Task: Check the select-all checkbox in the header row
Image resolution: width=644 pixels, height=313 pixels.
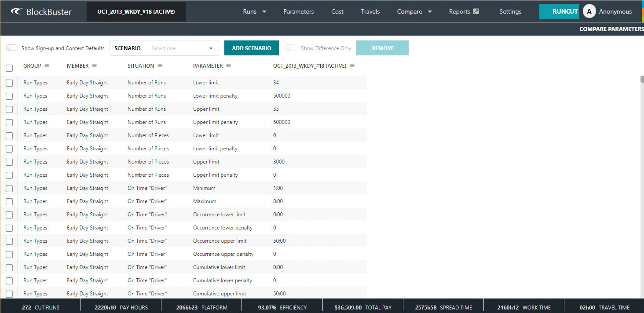Action: tap(9, 68)
